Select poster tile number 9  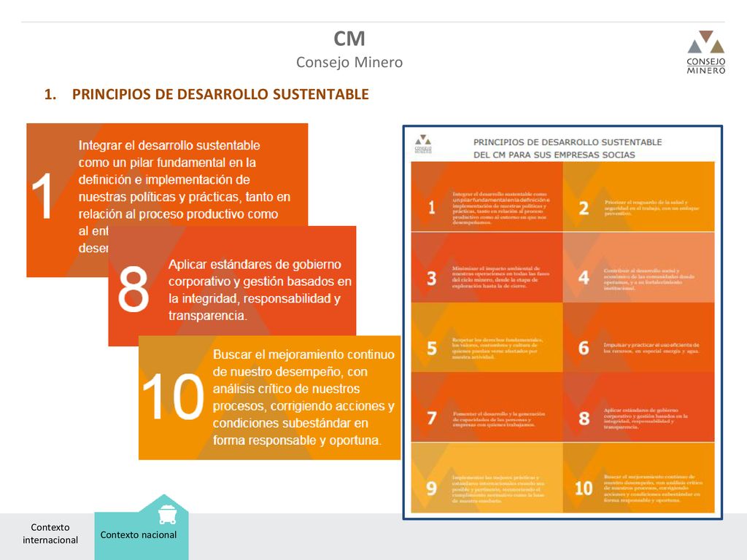(x=487, y=478)
